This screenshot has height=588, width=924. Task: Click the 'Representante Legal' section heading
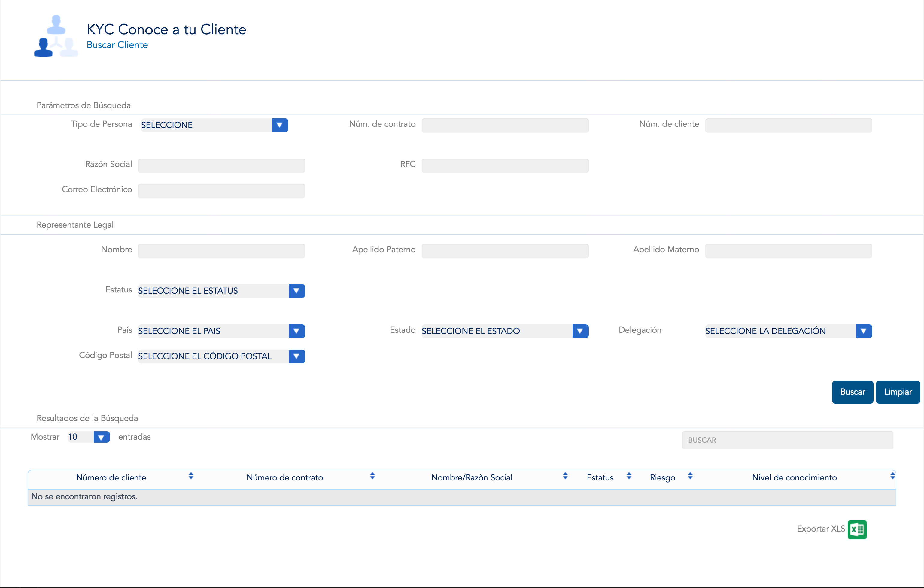pyautogui.click(x=75, y=225)
